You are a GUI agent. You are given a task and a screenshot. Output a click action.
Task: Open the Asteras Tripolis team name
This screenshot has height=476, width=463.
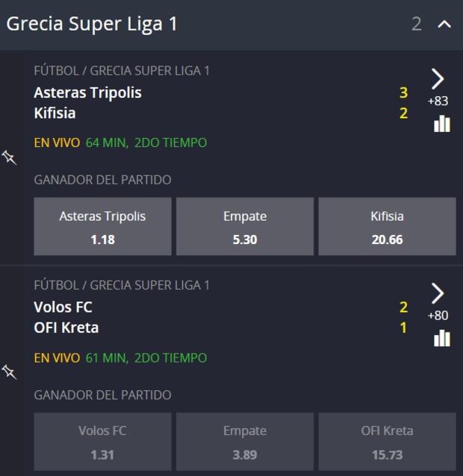tap(87, 93)
